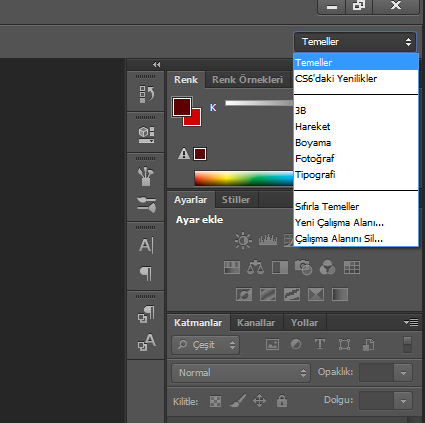
Task: Open the Character panel icon
Action: (x=146, y=245)
